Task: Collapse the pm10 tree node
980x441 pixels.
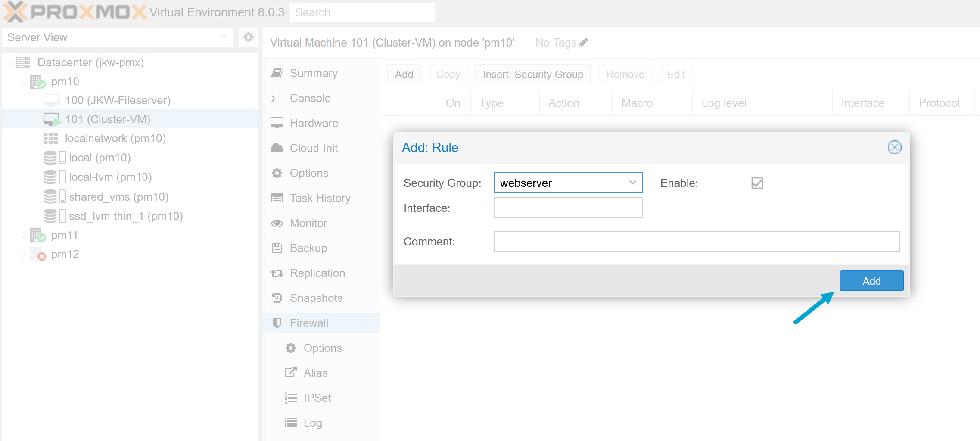Action: (24, 81)
